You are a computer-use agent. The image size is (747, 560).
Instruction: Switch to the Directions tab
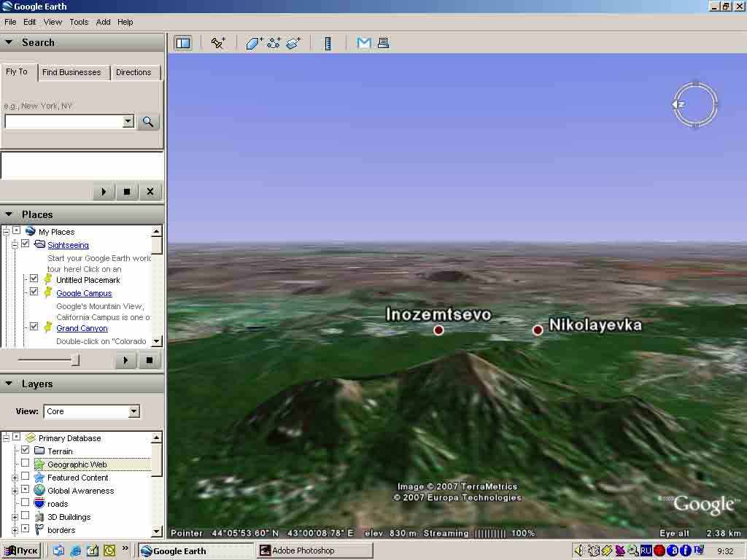[134, 72]
